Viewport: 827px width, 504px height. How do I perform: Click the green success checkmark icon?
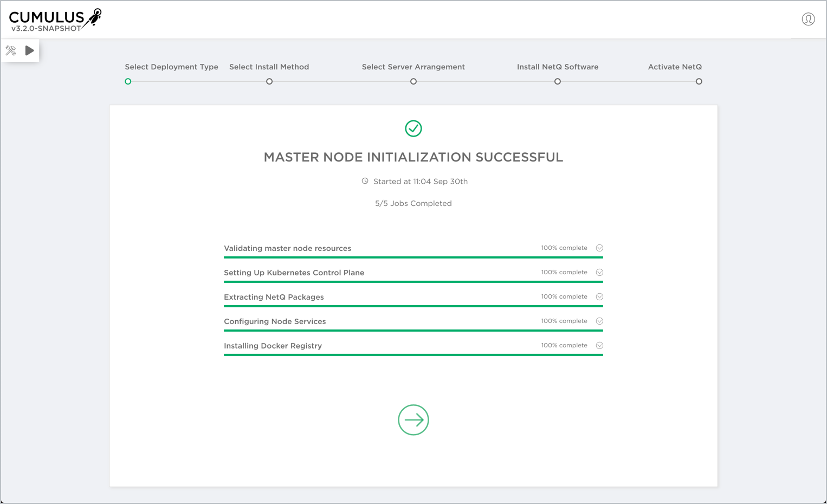click(x=413, y=128)
